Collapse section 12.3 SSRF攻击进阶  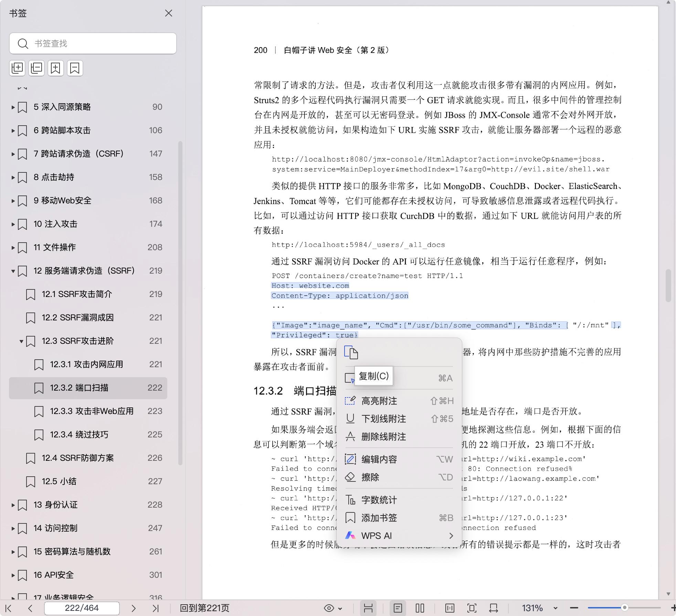(x=21, y=341)
